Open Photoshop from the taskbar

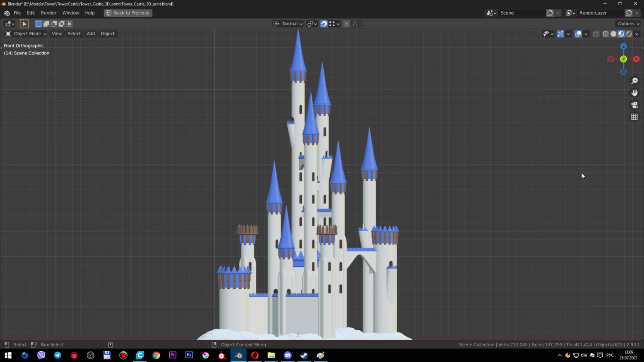189,355
